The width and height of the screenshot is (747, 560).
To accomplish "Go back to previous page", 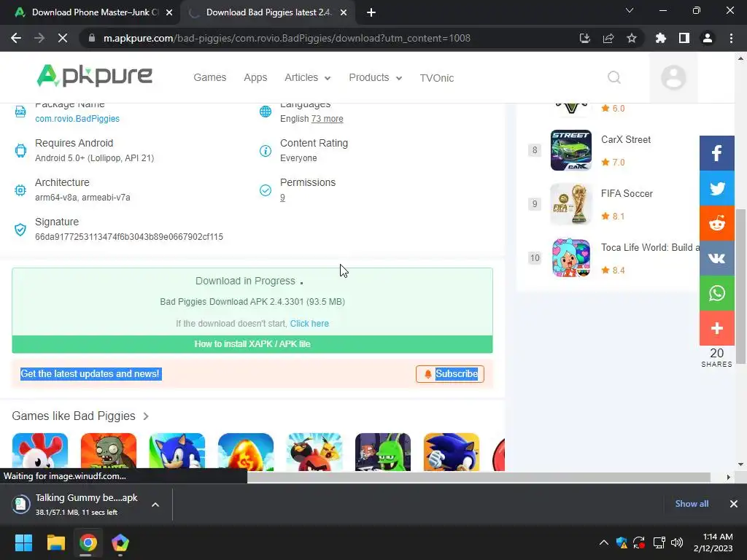I will click(16, 38).
